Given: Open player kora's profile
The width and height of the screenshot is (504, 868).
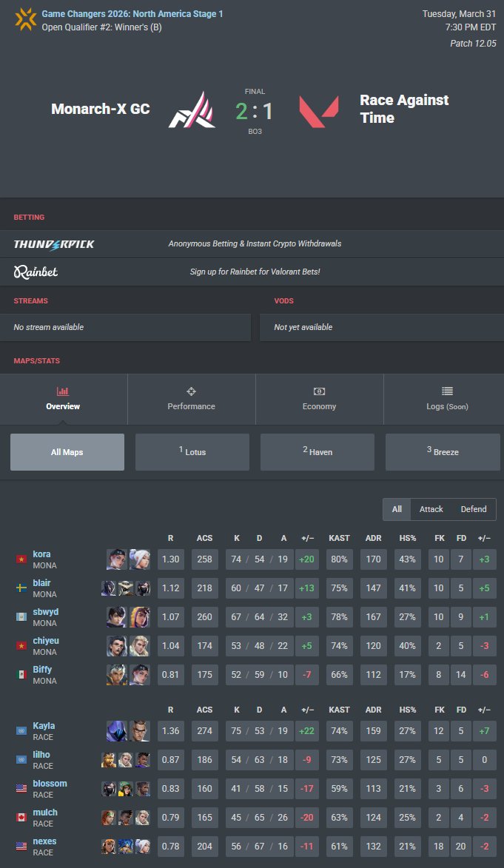Looking at the screenshot, I should 41,554.
